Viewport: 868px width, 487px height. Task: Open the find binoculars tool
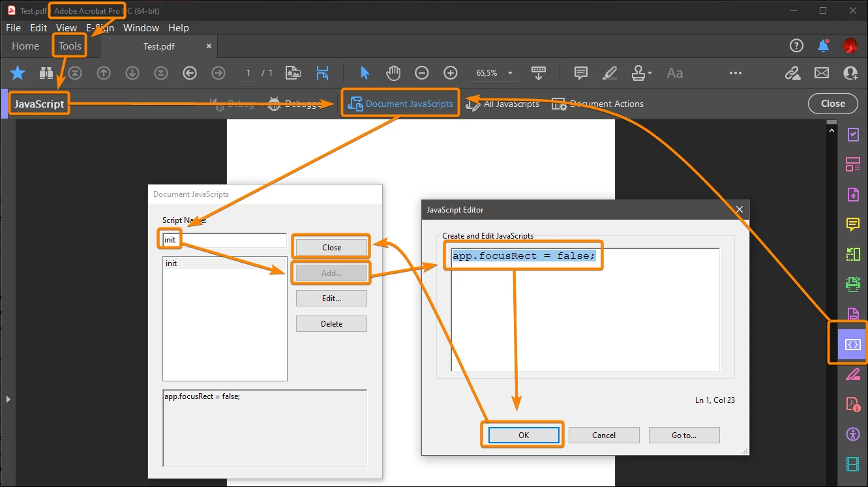click(46, 73)
